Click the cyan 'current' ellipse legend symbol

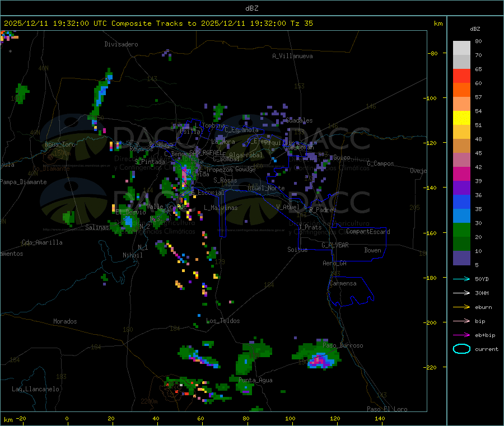(x=461, y=349)
